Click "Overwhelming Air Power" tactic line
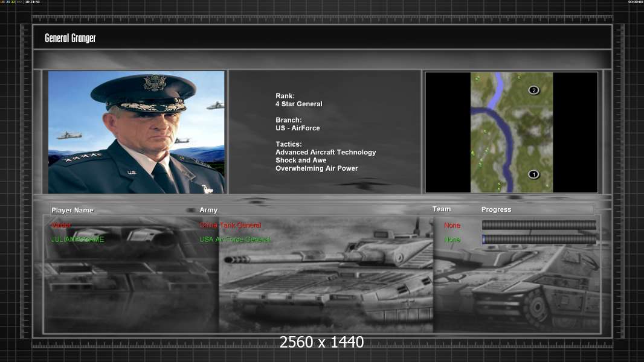The image size is (644, 362). (x=317, y=168)
